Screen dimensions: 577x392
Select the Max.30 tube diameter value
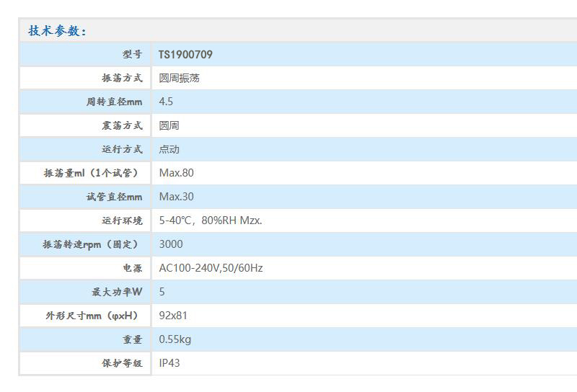(x=176, y=197)
